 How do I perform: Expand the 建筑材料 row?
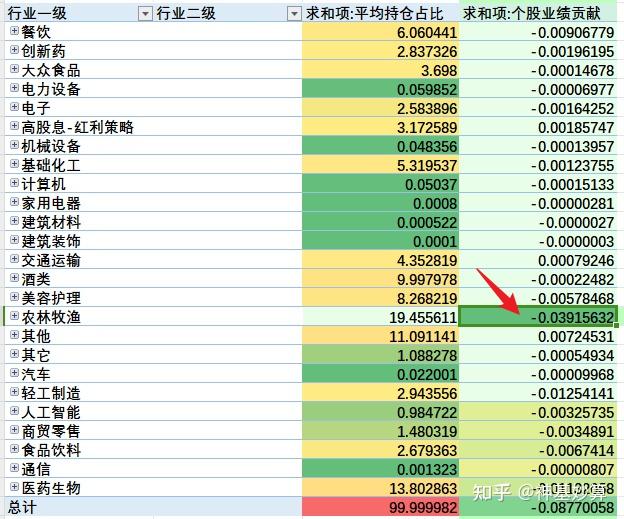coord(14,220)
